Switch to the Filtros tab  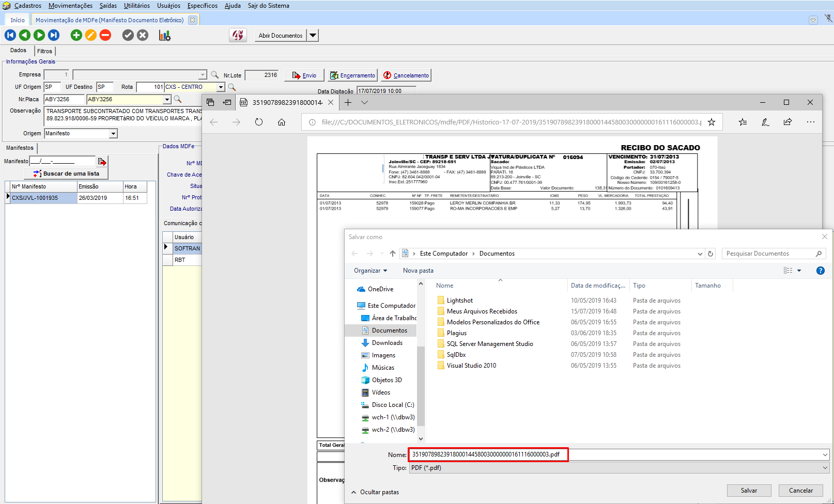point(44,51)
